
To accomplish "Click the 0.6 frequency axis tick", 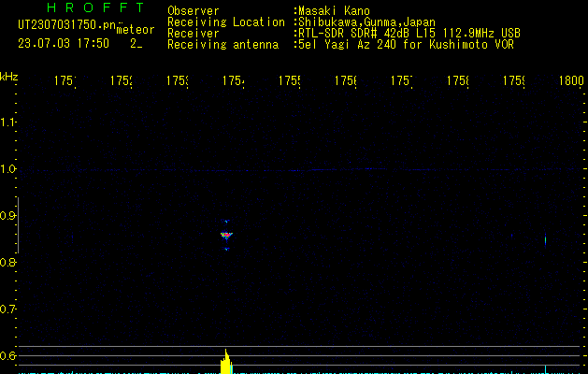I will click(9, 356).
